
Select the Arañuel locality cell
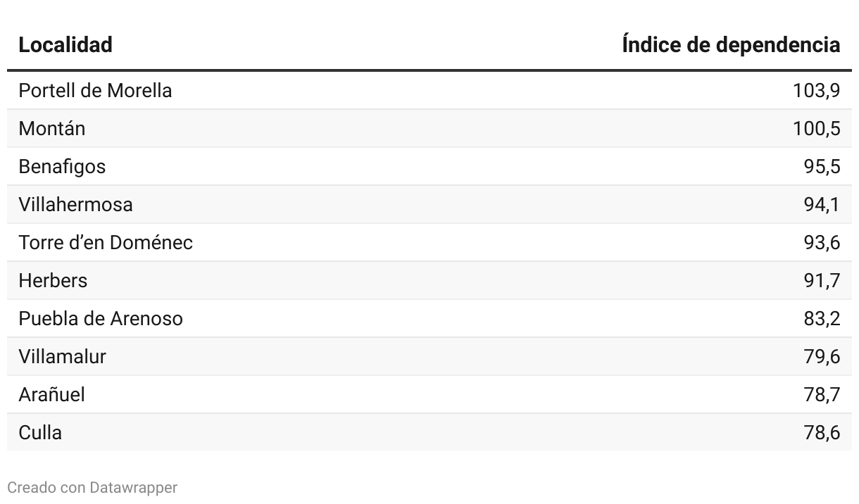[x=51, y=395]
